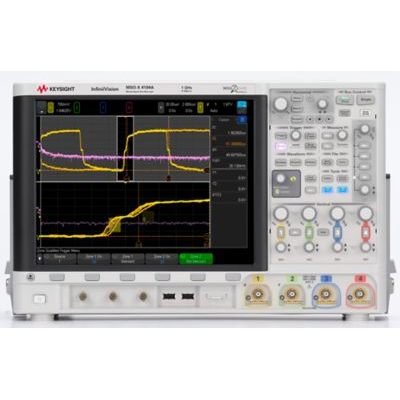Click the channel 1 BNC input connector
Screen dimensions: 400x400
click(257, 294)
